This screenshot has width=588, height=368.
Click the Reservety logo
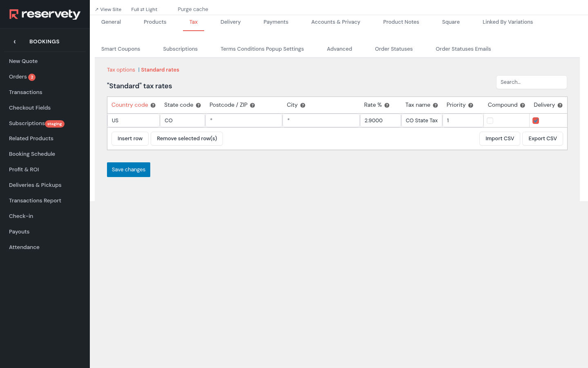tap(45, 14)
